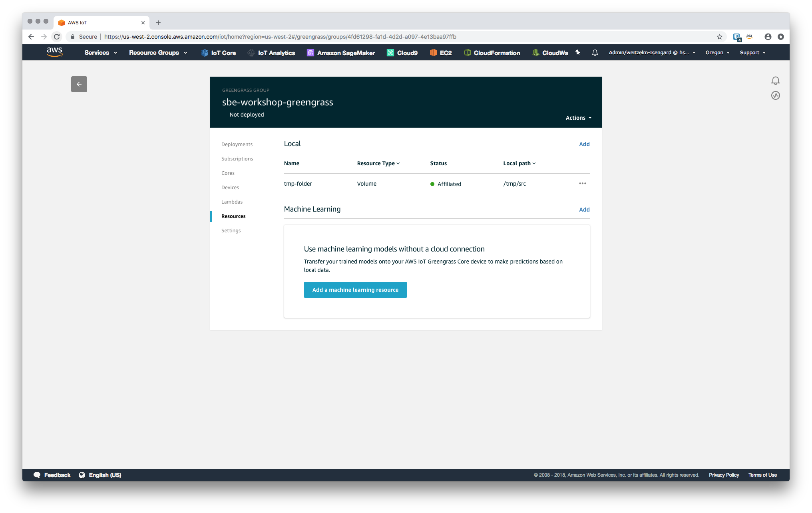Viewport: 812px width, 513px height.
Task: Open CloudFormation shortcut
Action: [492, 53]
